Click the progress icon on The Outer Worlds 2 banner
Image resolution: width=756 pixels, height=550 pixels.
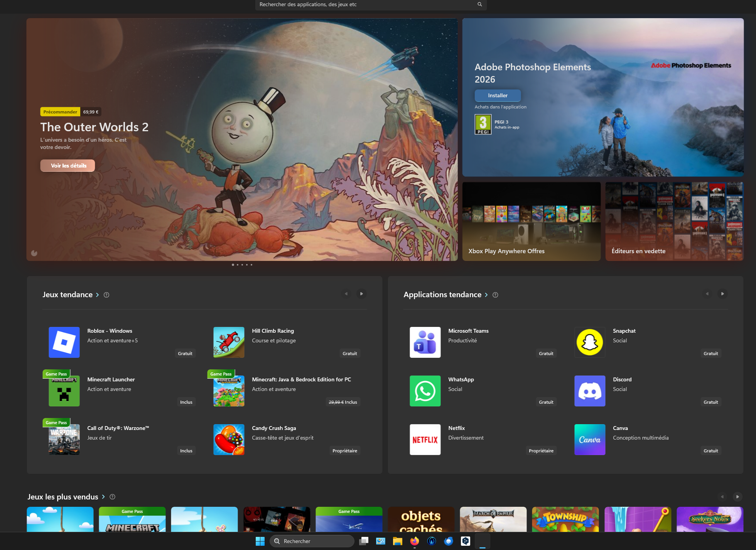[x=34, y=253]
